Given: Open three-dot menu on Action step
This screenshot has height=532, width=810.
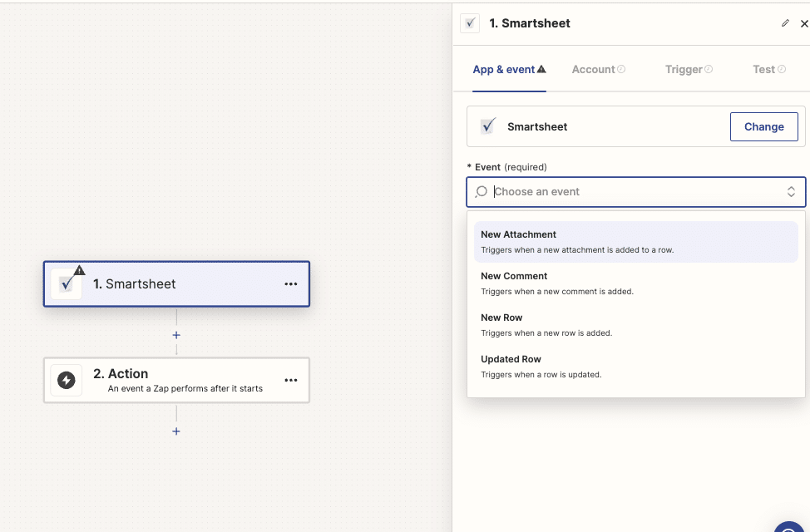Looking at the screenshot, I should click(x=291, y=380).
